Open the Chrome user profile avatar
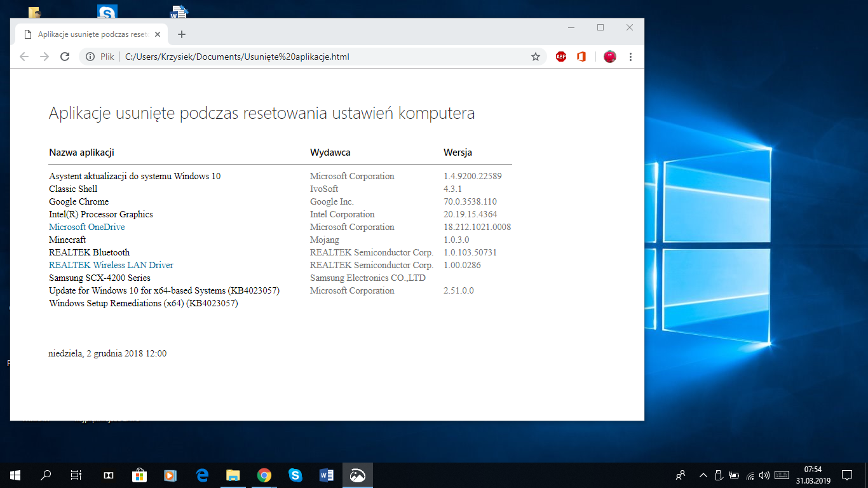Image resolution: width=868 pixels, height=488 pixels. [x=610, y=57]
